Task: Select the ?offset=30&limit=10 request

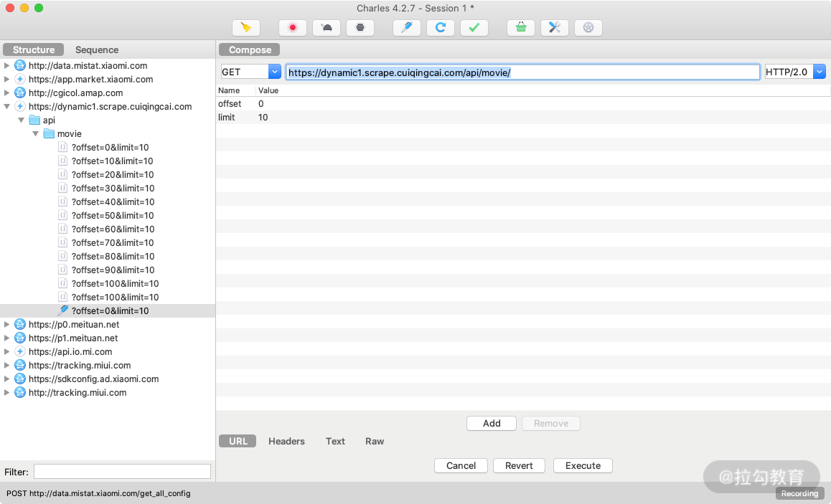Action: [113, 189]
